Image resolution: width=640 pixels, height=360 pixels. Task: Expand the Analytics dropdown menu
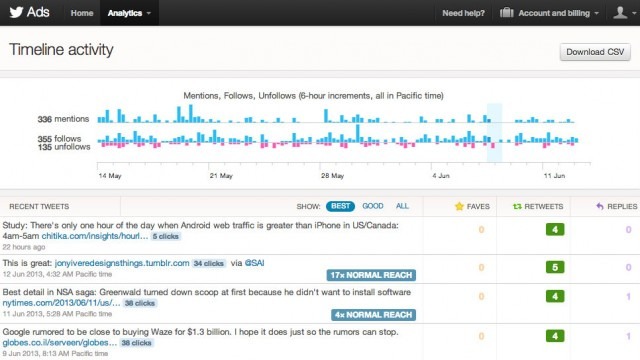129,13
